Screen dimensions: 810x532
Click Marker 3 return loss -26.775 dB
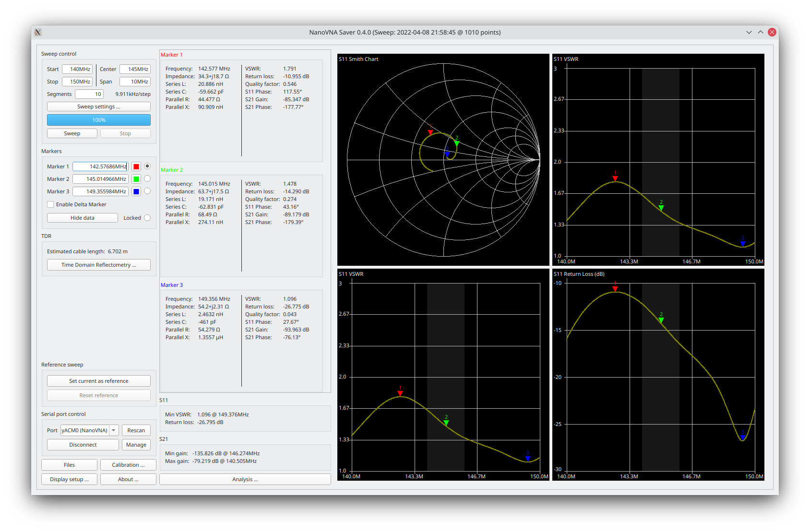point(296,307)
